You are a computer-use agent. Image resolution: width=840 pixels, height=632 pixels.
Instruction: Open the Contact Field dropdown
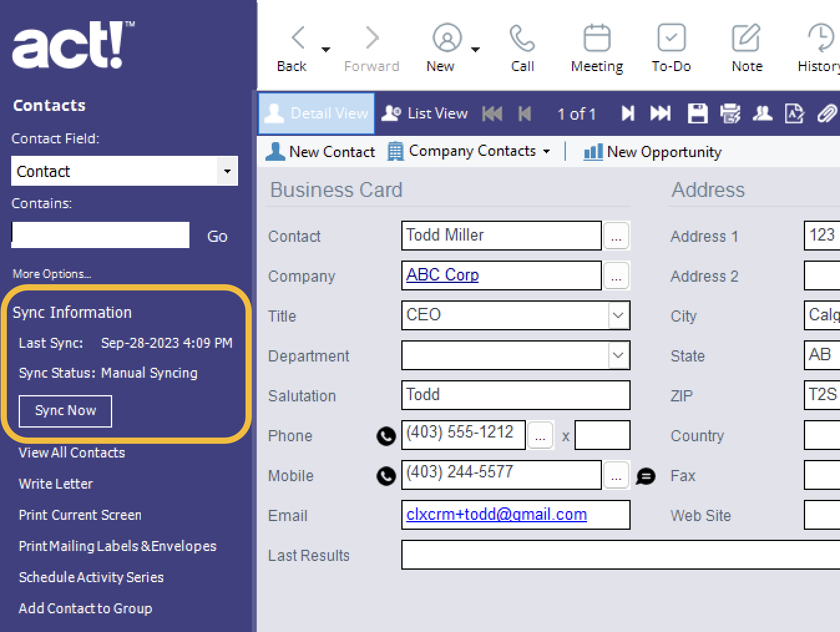coord(227,171)
